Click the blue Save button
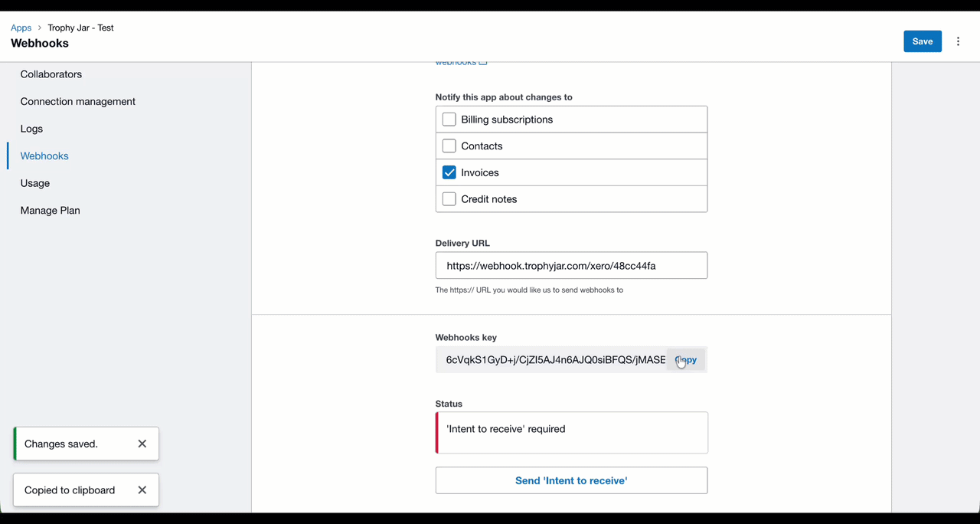Image resolution: width=980 pixels, height=524 pixels. pos(923,41)
